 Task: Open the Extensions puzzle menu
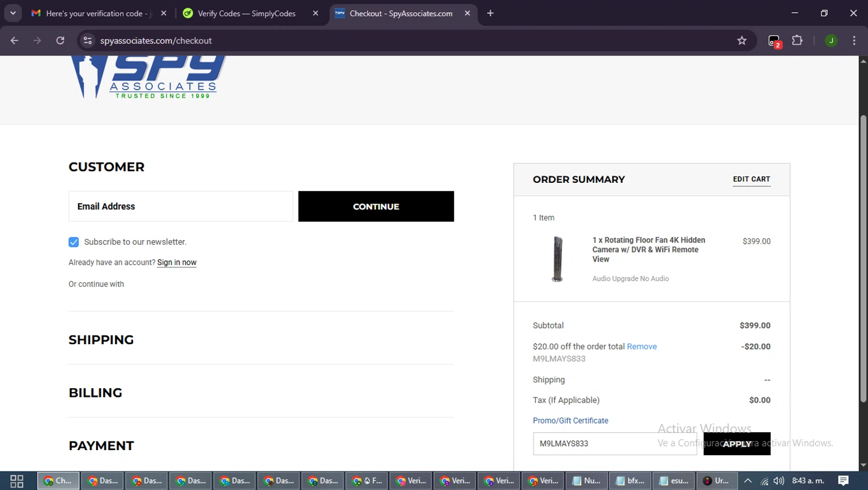(797, 40)
